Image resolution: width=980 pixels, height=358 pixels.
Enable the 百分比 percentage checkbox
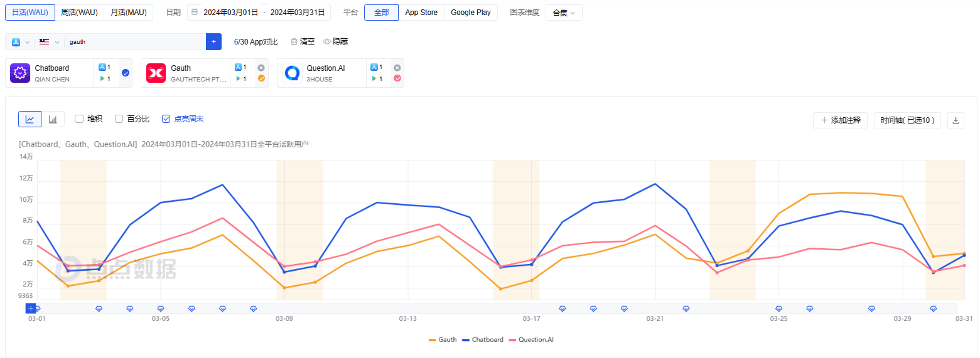click(x=119, y=119)
